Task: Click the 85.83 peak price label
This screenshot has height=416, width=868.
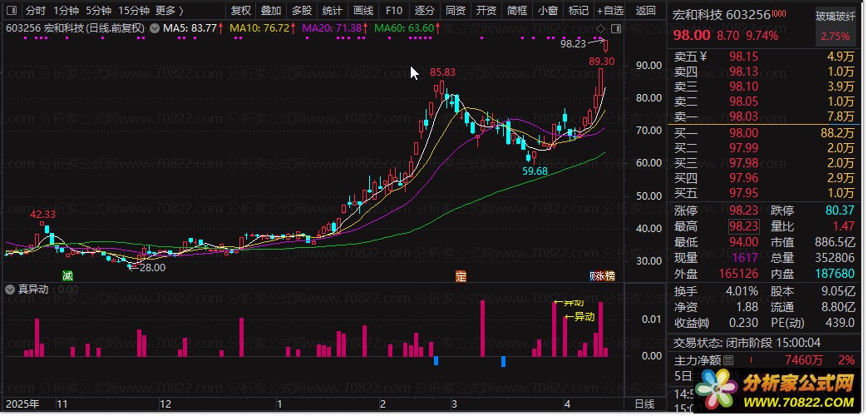Action: pyautogui.click(x=442, y=72)
